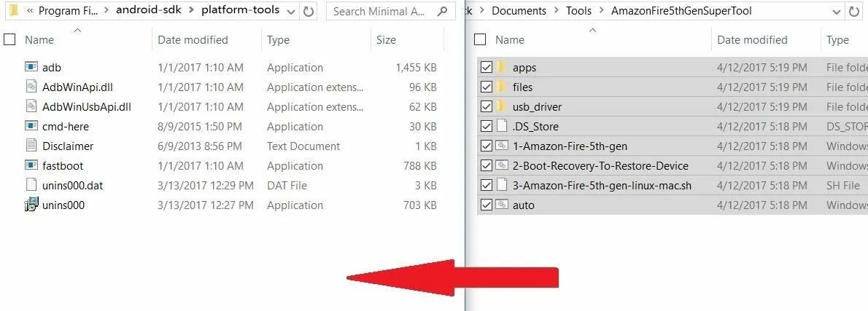868x311 pixels.
Task: Navigate to Tools in right breadcrumb
Action: click(x=578, y=11)
